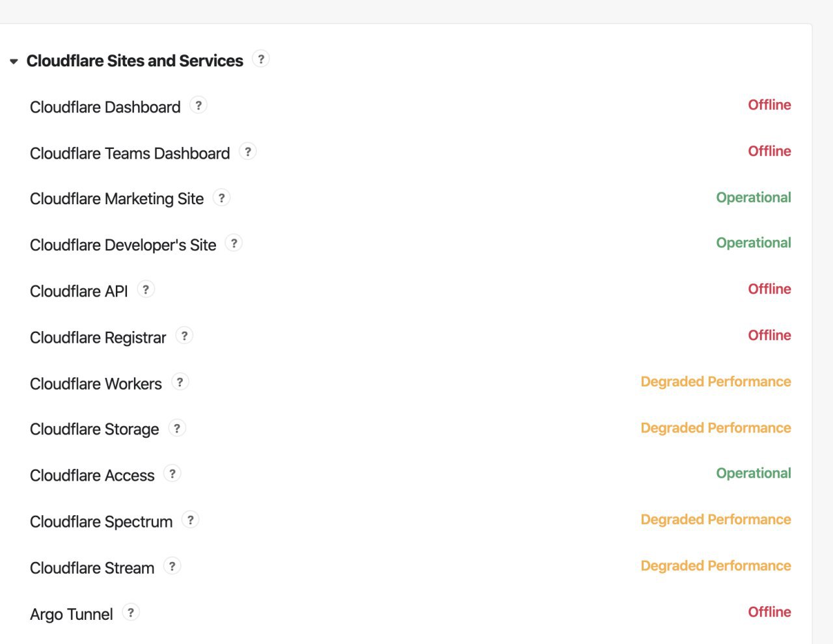The image size is (833, 644).
Task: Open help icon next to Cloudflare API
Action: point(146,290)
